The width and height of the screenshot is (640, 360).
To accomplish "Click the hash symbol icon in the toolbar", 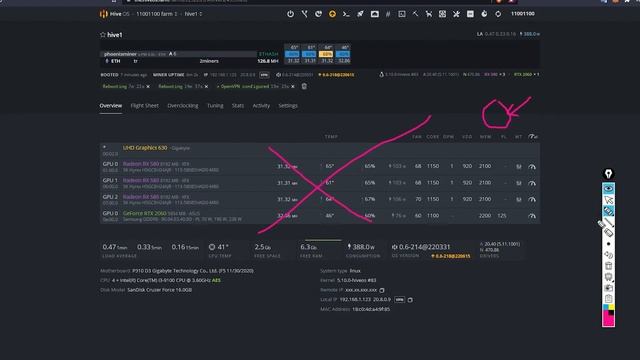I will 388,14.
